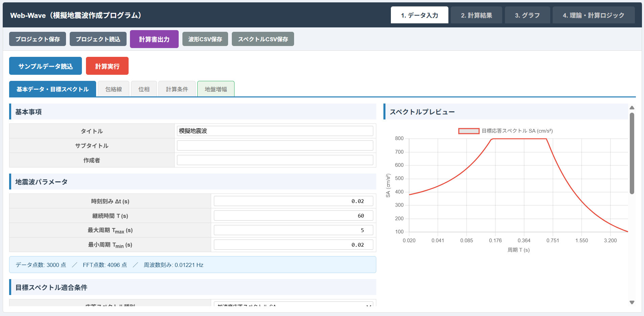
Task: Open the 応答スペクトル種別 dropdown
Action: click(293, 304)
